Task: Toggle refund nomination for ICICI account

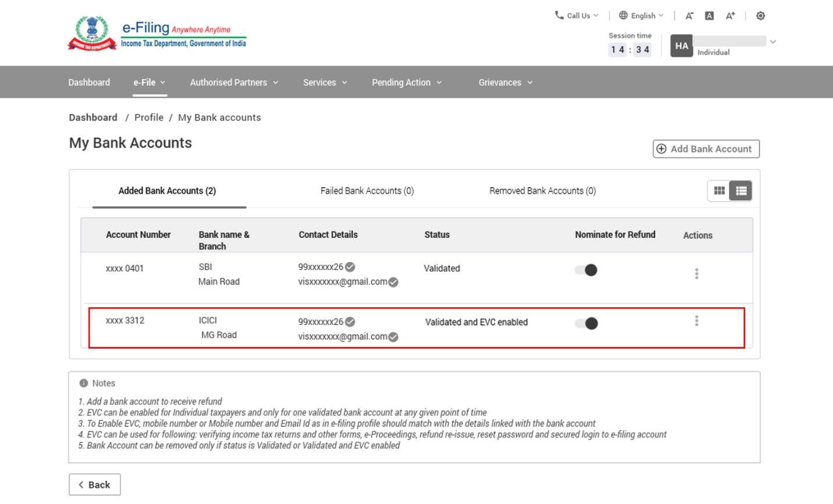Action: 586,324
